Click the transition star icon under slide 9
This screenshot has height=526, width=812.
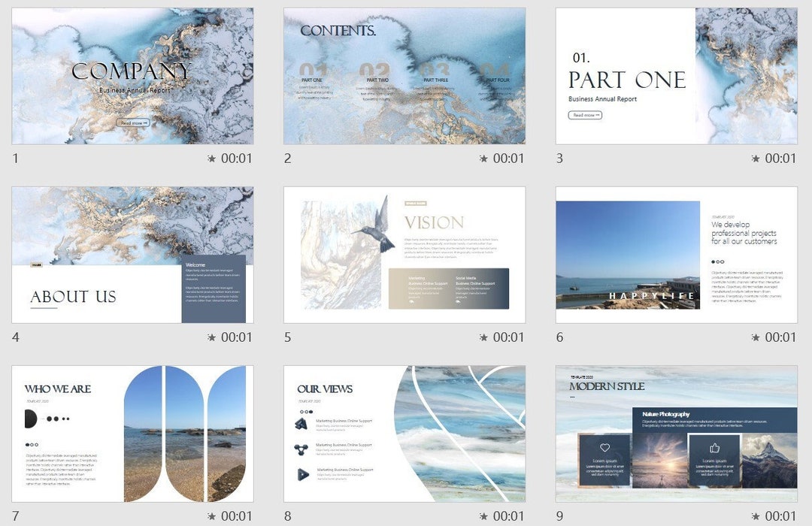[756, 516]
